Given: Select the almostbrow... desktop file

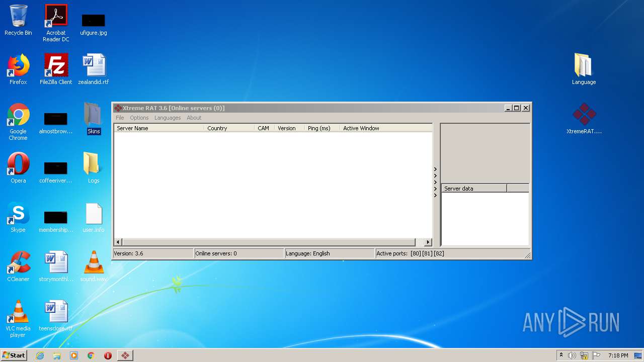Looking at the screenshot, I should pyautogui.click(x=56, y=123).
